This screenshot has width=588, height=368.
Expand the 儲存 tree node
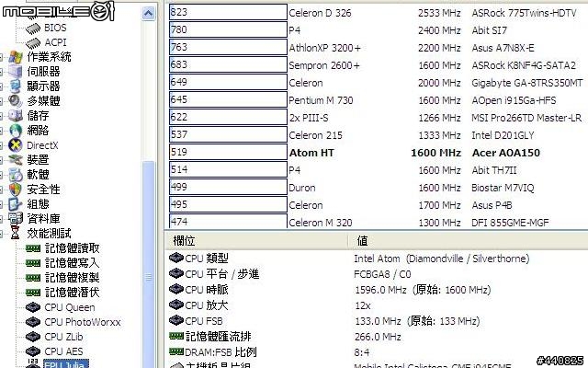[x=2, y=116]
